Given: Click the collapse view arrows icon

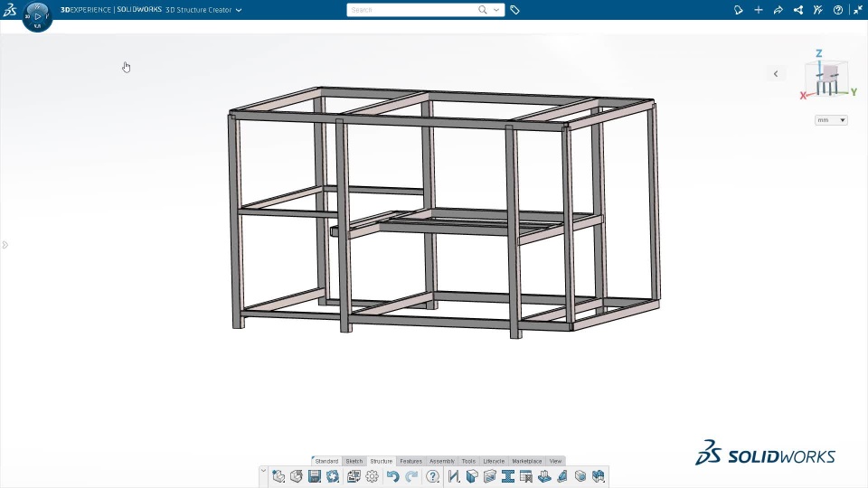Looking at the screenshot, I should coord(858,10).
